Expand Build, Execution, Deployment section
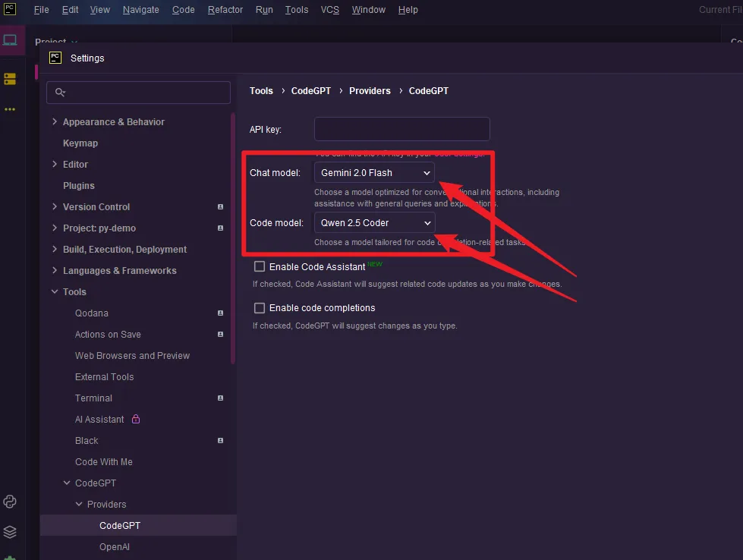This screenshot has width=743, height=560. tap(55, 249)
